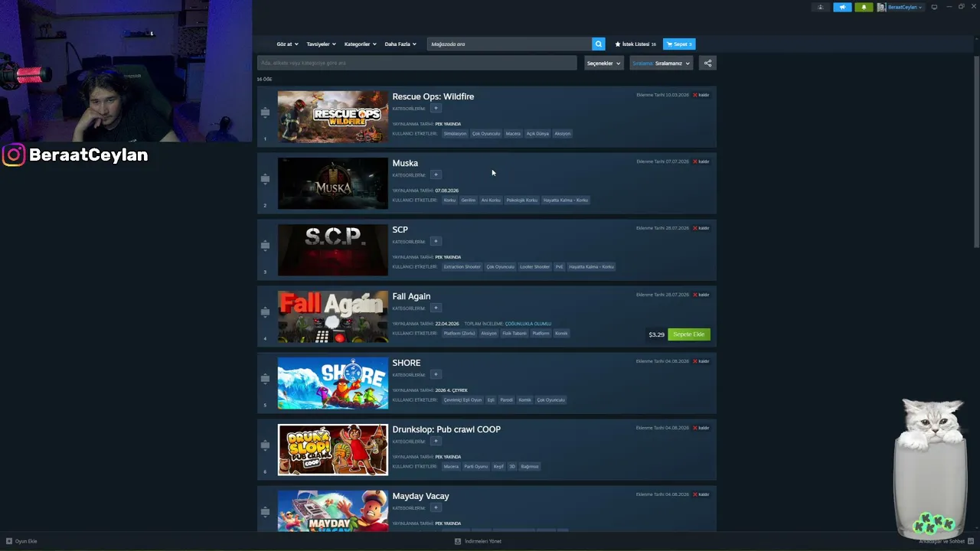The image size is (980, 551).
Task: Click Fall Again's category plus button
Action: click(436, 308)
